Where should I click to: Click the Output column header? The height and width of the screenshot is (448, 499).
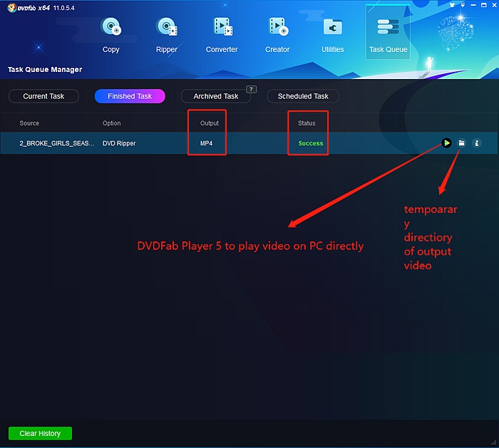pos(210,123)
